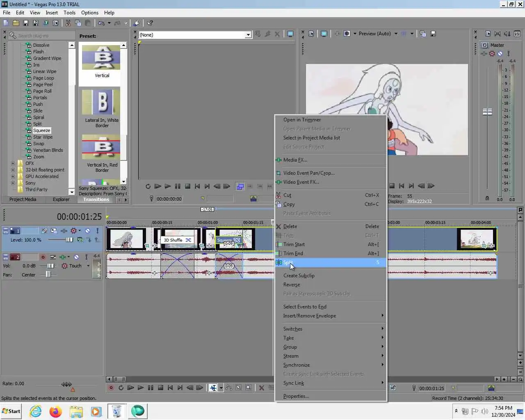Image resolution: width=525 pixels, height=420 pixels.
Task: Click the Dim Output icon in Master Bus
Action: click(x=507, y=34)
